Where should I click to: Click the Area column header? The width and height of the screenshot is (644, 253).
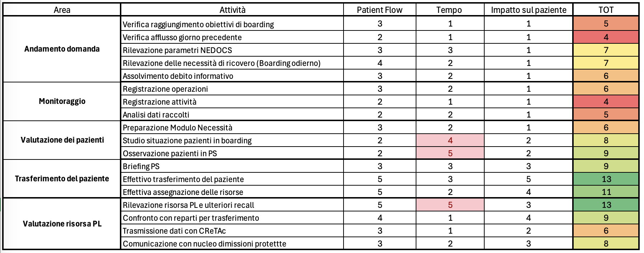pyautogui.click(x=62, y=10)
